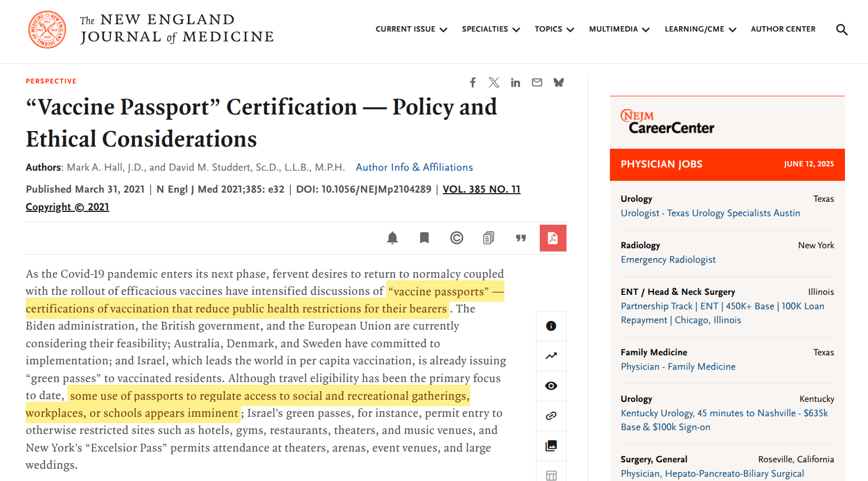This screenshot has width=868, height=481.
Task: Open the Author Center page
Action: click(783, 29)
